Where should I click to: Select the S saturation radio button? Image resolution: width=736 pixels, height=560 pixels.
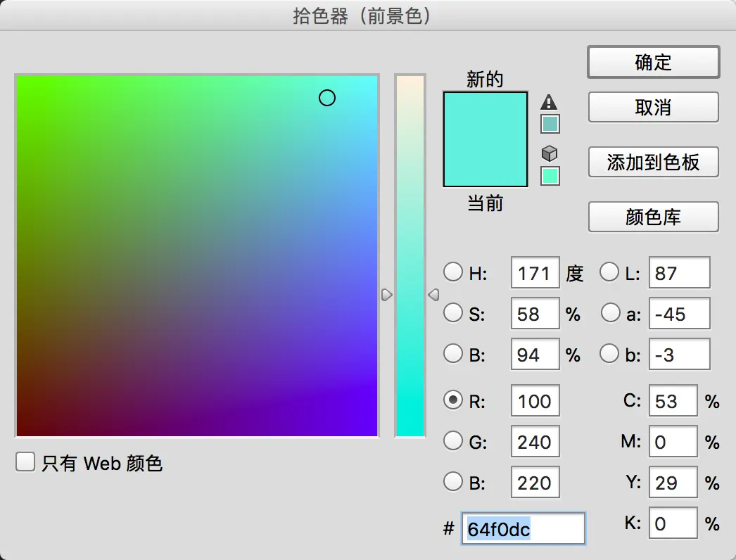click(453, 312)
